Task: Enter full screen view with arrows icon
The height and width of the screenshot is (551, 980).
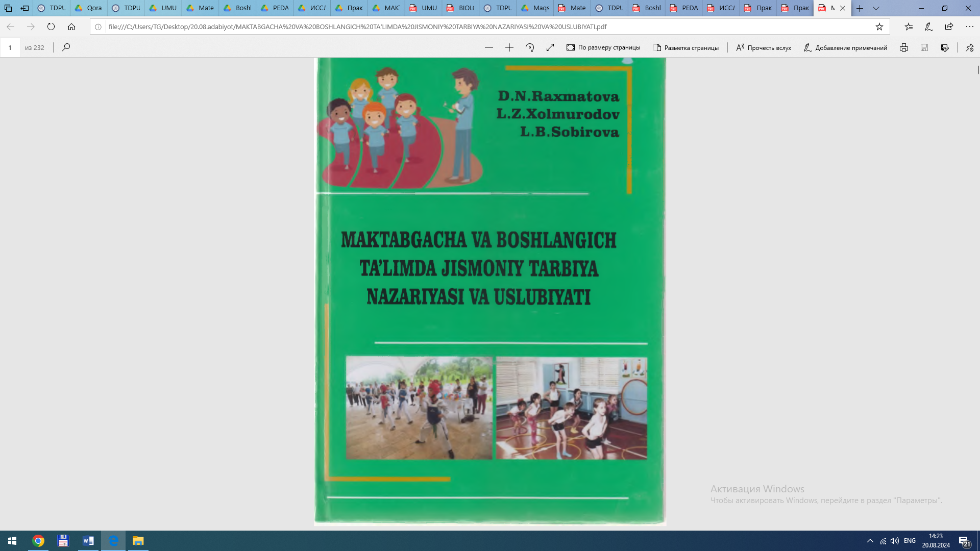Action: tap(550, 47)
